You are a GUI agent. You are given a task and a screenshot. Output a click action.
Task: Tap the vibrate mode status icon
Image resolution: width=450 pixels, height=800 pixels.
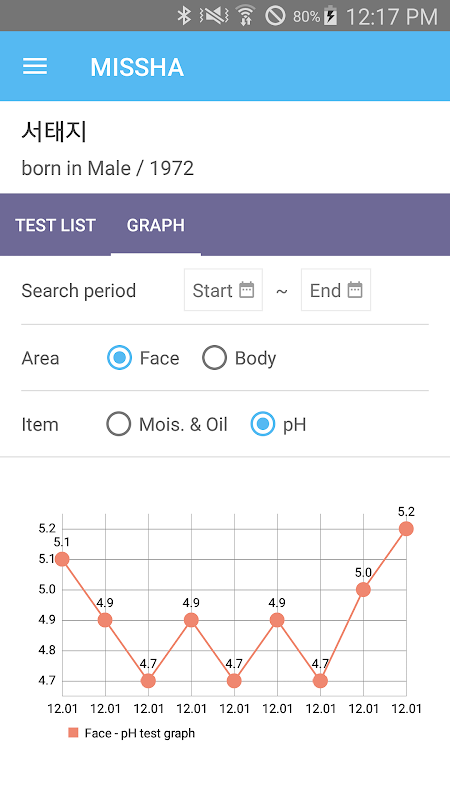click(214, 16)
